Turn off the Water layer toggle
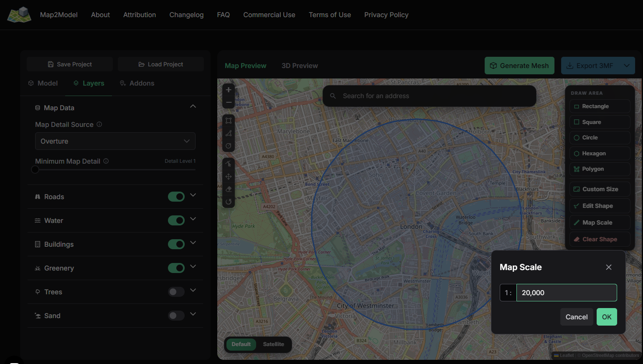 176,220
